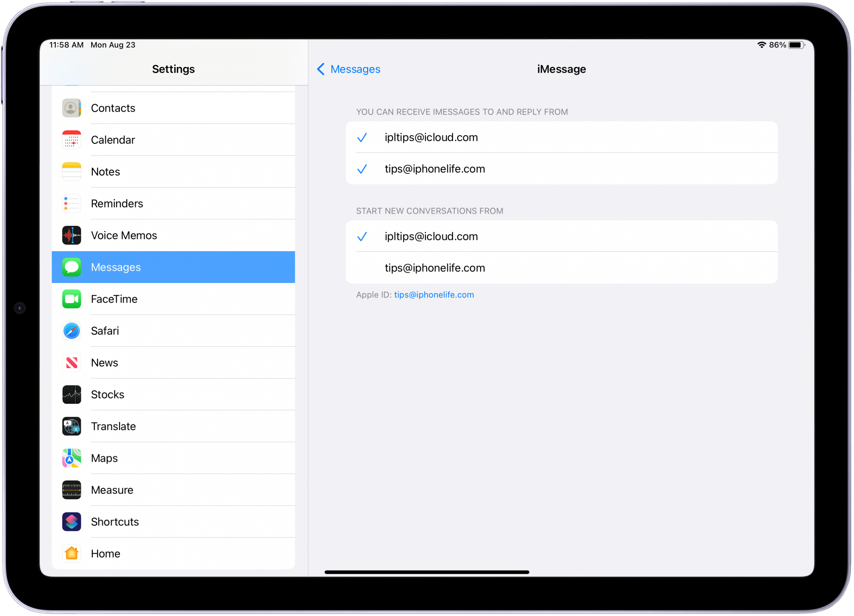Viewport: 854px width, 616px height.
Task: Tap the home indicator bar
Action: [427, 573]
